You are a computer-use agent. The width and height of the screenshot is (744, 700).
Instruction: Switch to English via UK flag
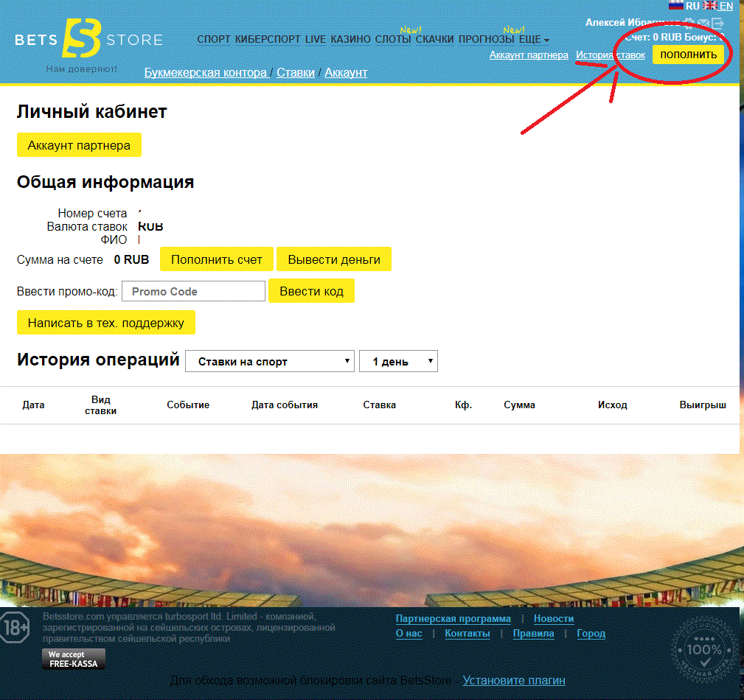[x=710, y=6]
